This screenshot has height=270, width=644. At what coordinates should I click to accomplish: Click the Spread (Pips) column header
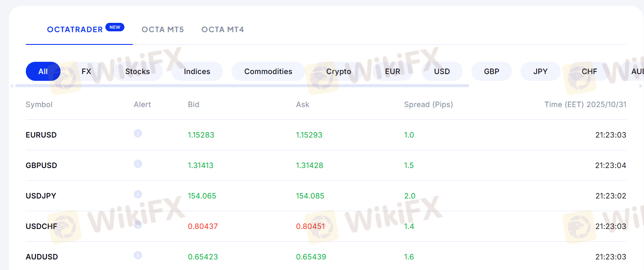tap(428, 105)
